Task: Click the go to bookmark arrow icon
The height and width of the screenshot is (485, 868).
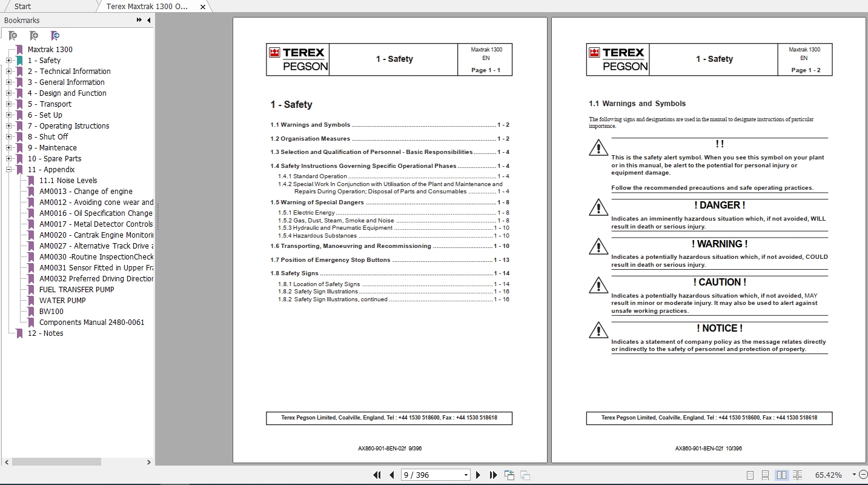Action: (55, 36)
